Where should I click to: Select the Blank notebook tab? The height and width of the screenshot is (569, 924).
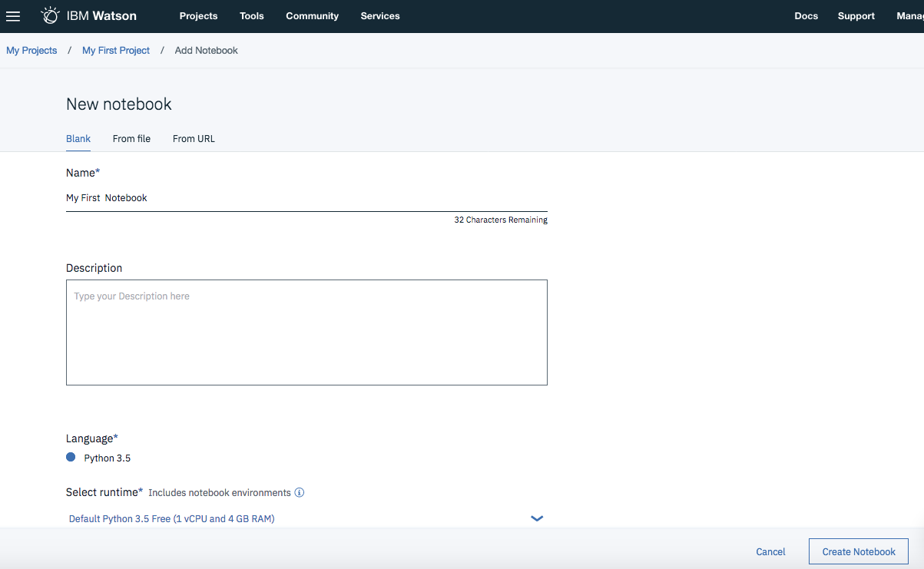[78, 139]
